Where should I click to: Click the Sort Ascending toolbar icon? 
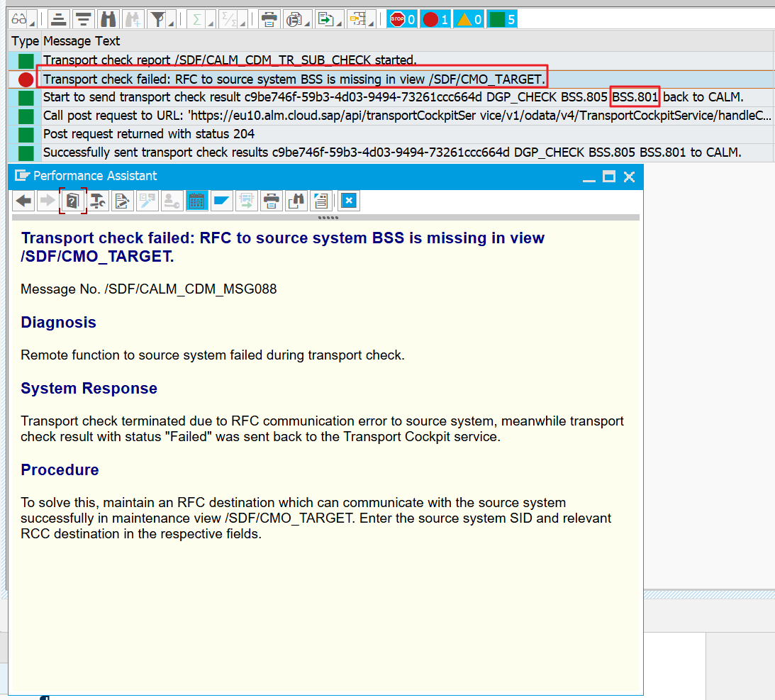60,19
